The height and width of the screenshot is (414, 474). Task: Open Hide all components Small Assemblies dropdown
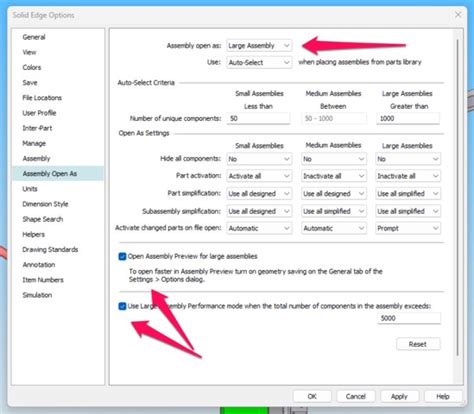click(259, 159)
